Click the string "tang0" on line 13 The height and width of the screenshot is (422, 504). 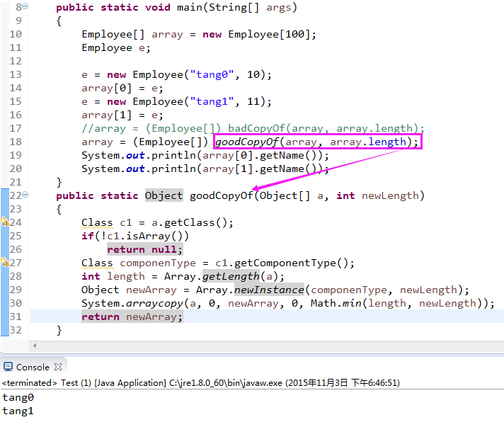click(x=212, y=74)
